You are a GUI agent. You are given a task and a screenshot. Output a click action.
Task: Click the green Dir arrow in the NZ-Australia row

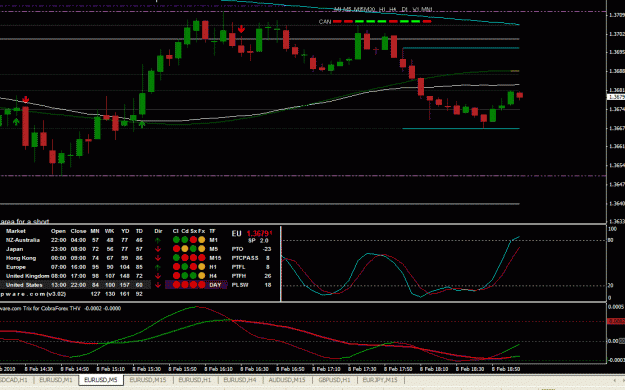pyautogui.click(x=158, y=240)
